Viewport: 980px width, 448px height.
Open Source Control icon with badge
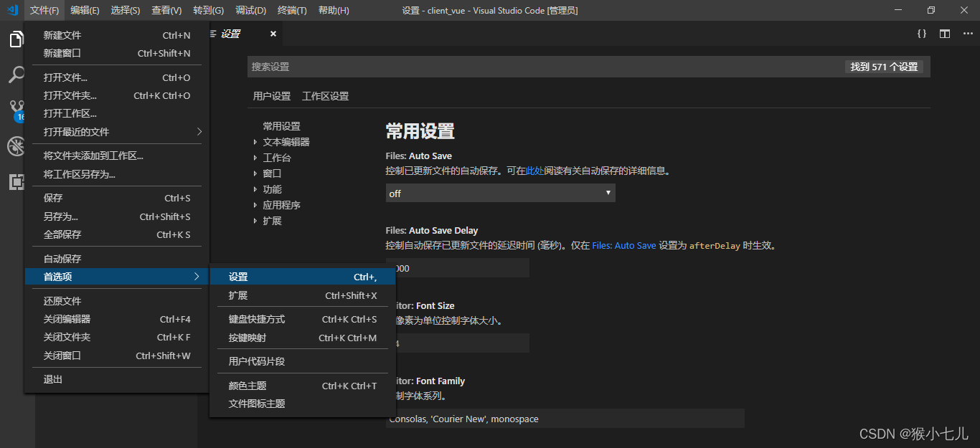17,111
